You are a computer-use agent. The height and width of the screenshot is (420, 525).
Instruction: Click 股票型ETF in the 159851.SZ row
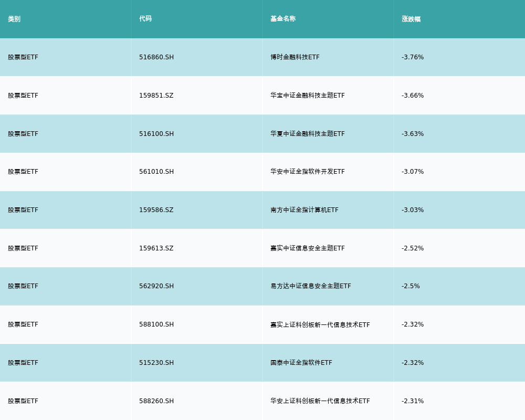coord(23,96)
